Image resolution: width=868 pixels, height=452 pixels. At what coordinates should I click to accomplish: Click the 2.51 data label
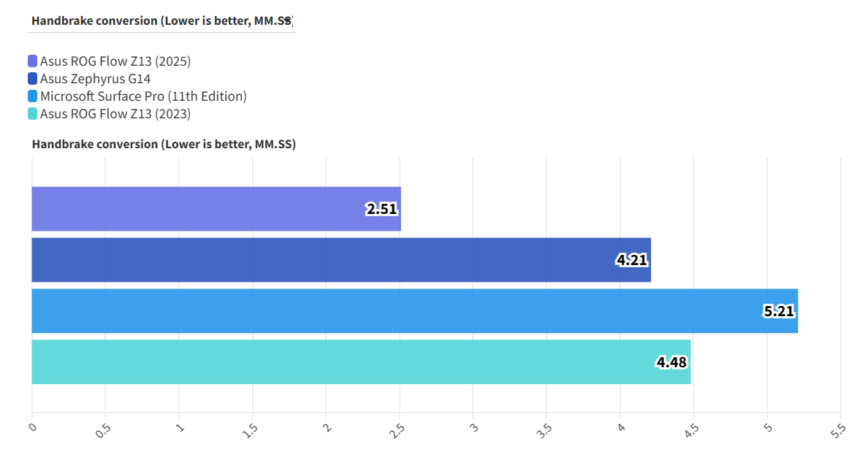(x=381, y=210)
